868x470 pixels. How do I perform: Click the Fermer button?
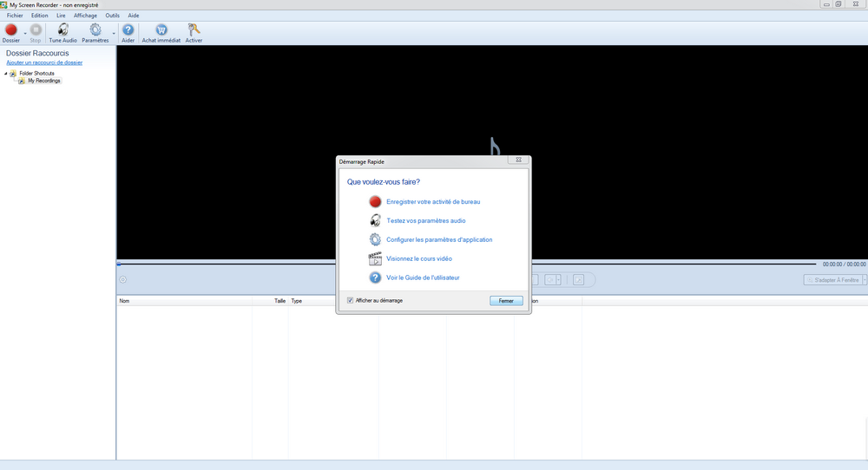click(x=506, y=301)
